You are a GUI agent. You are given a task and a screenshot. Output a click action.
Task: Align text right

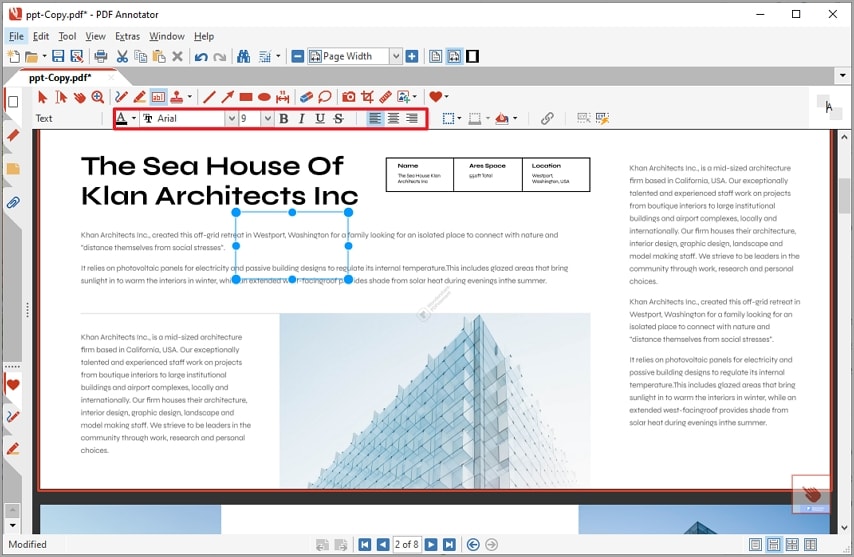pyautogui.click(x=412, y=118)
